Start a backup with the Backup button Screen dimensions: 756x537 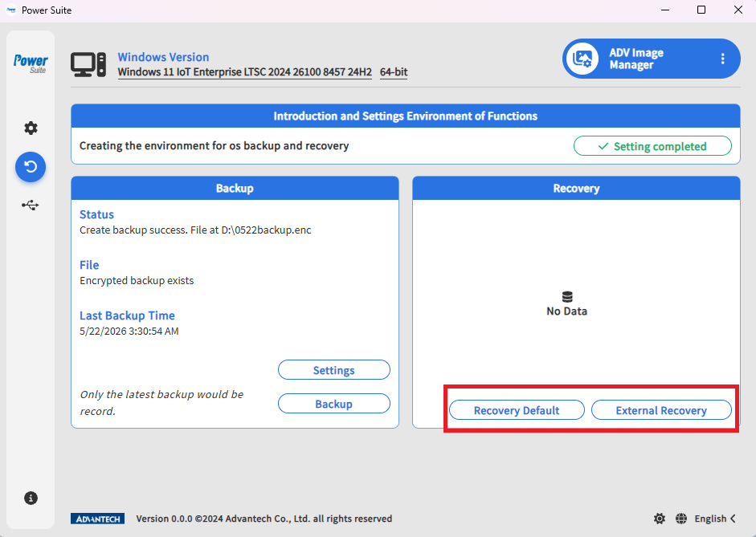[x=333, y=404]
